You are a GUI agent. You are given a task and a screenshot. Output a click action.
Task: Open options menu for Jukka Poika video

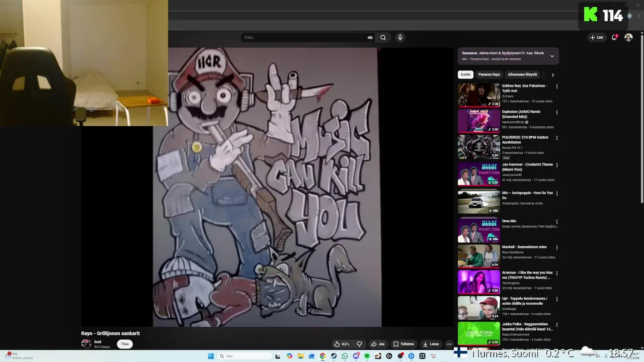point(556,325)
